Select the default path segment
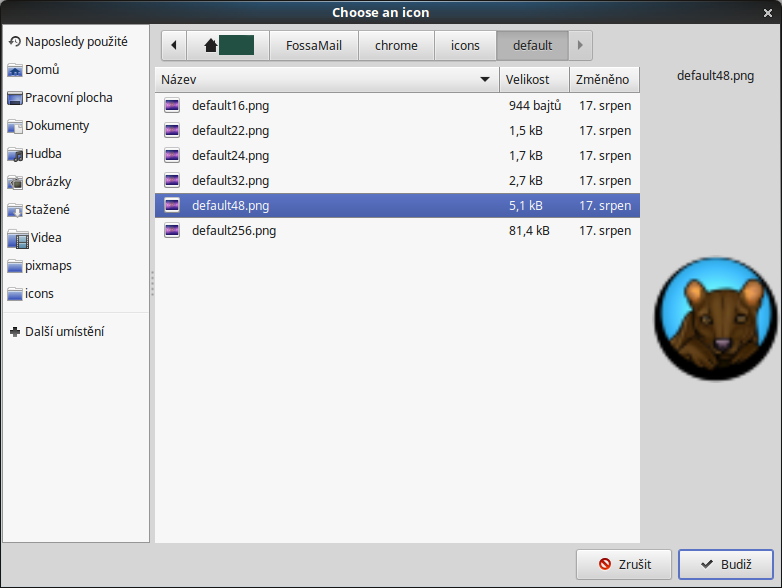 (x=532, y=45)
